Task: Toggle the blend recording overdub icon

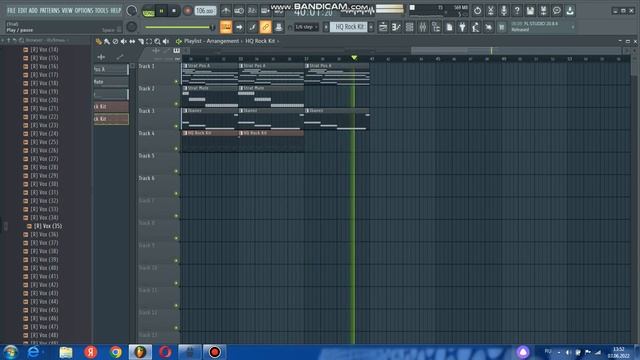Action: (265, 11)
